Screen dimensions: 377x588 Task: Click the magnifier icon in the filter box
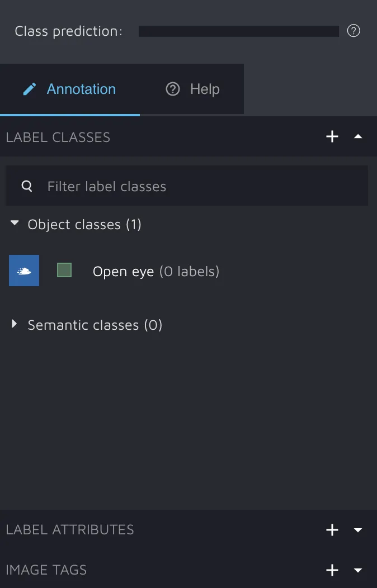27,186
